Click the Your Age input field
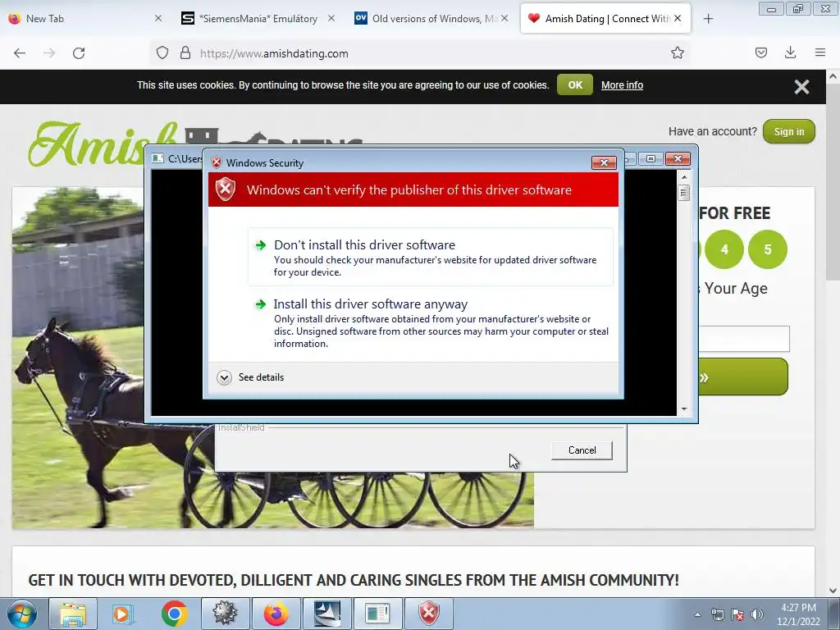This screenshot has height=630, width=840. pos(743,339)
